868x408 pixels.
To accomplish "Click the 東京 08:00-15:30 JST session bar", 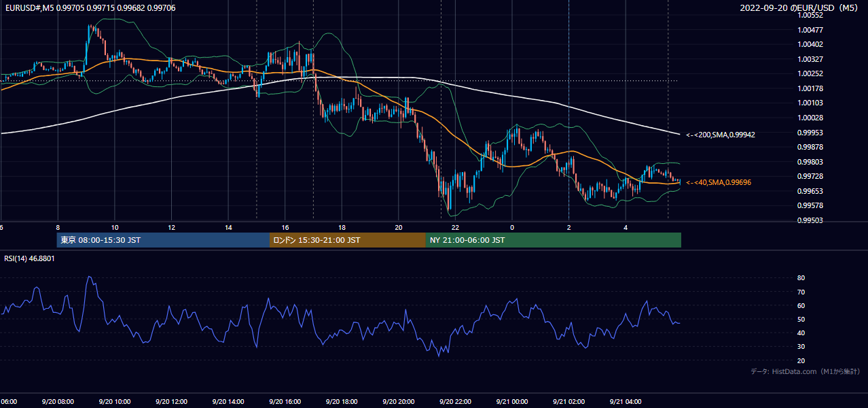I will (x=163, y=240).
